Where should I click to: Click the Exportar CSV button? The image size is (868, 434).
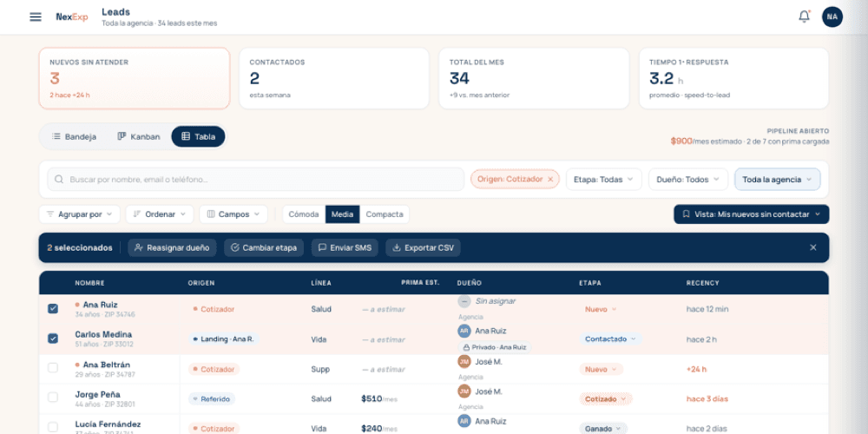[x=423, y=247]
